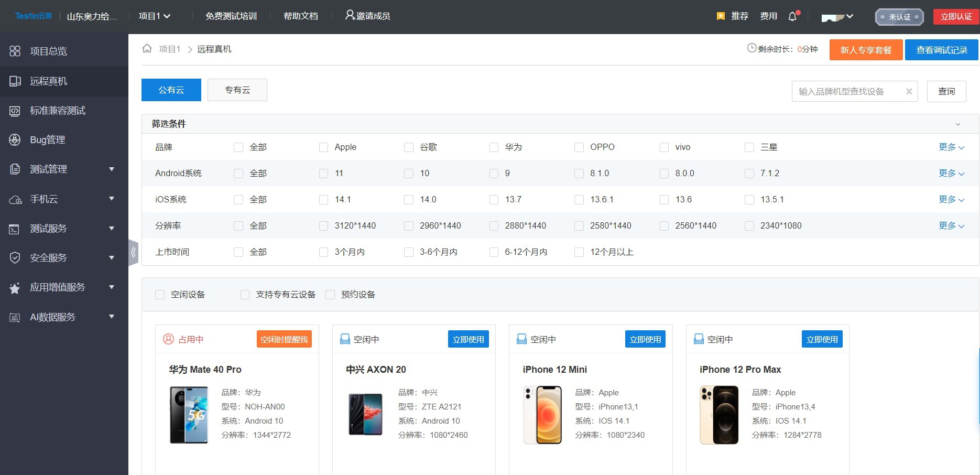Click the iPhone 12 Pro Max thumbnail image

click(719, 415)
